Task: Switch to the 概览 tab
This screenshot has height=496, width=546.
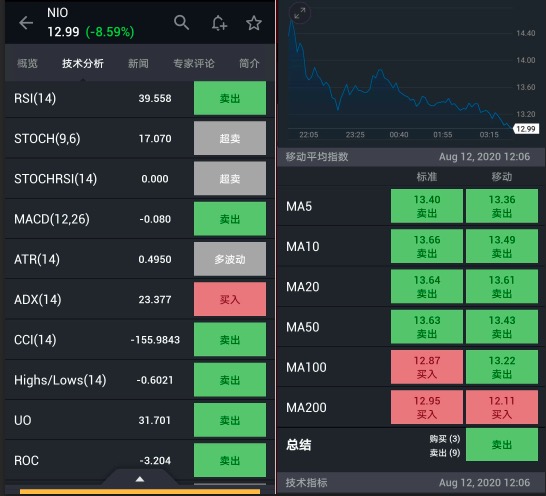Action: point(27,63)
